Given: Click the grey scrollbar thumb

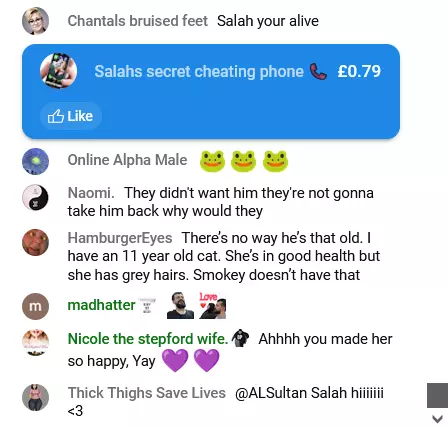Looking at the screenshot, I should [437, 395].
